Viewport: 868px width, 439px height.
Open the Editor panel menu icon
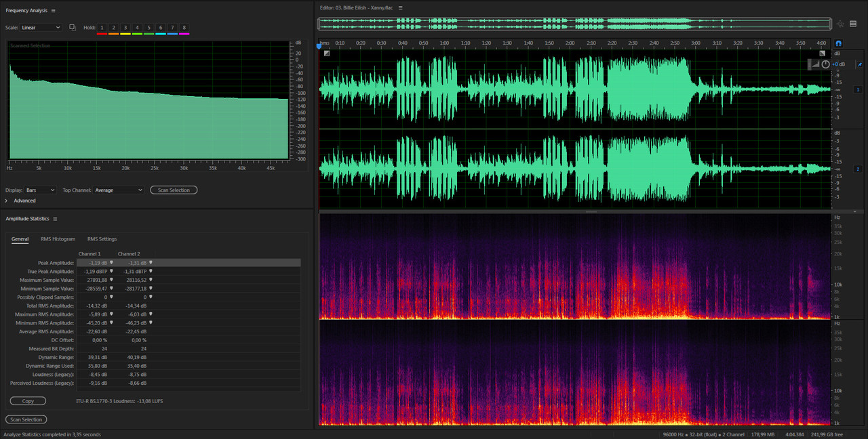400,7
